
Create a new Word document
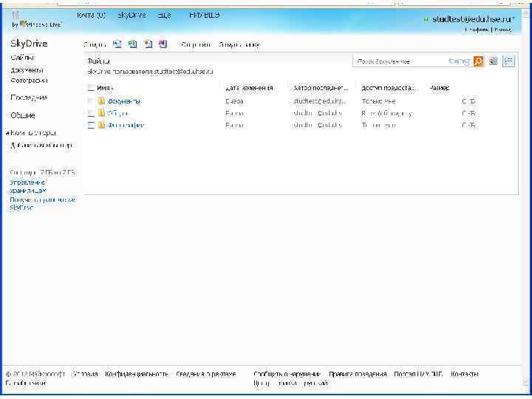[117, 44]
